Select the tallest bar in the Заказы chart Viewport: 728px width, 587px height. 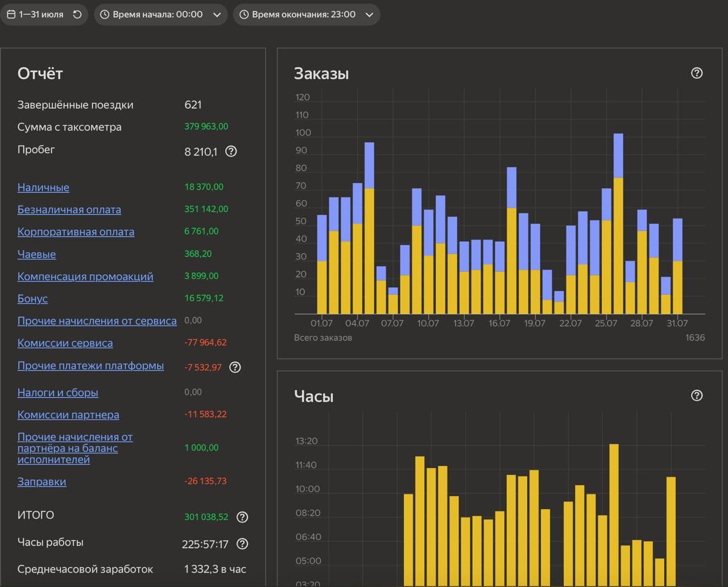(x=618, y=224)
